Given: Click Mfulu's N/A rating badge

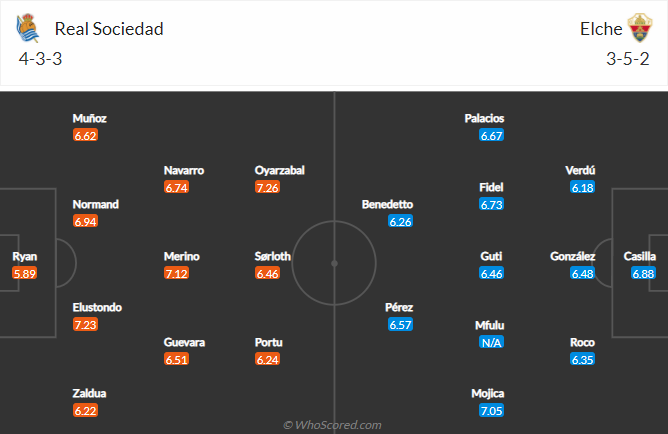Looking at the screenshot, I should [491, 342].
